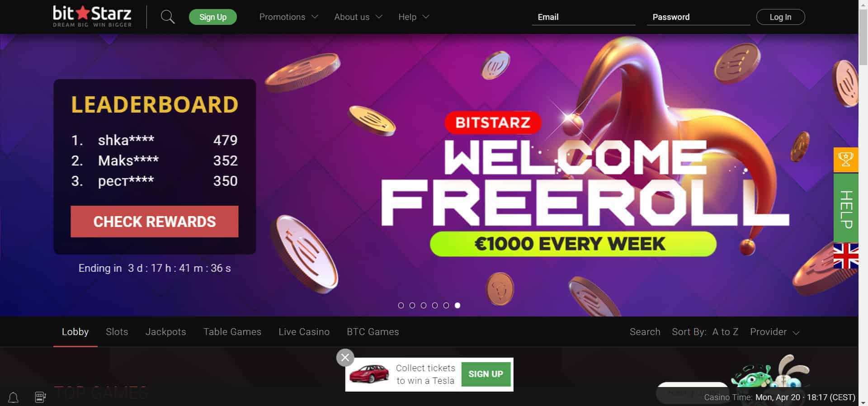Switch to the Live Casino tab
The height and width of the screenshot is (406, 868).
[x=304, y=332]
